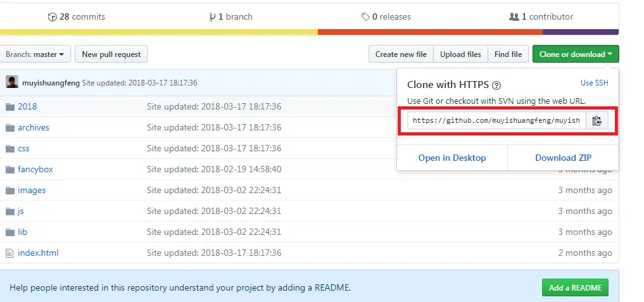644x302 pixels.
Task: Select '3 months ago' in the lib row
Action: (x=585, y=232)
